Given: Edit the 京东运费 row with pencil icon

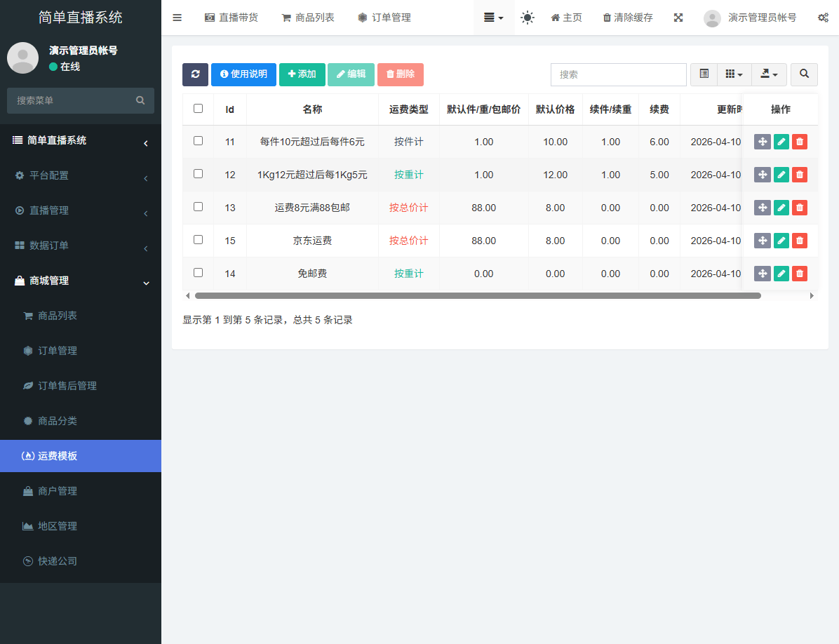Looking at the screenshot, I should pyautogui.click(x=781, y=241).
